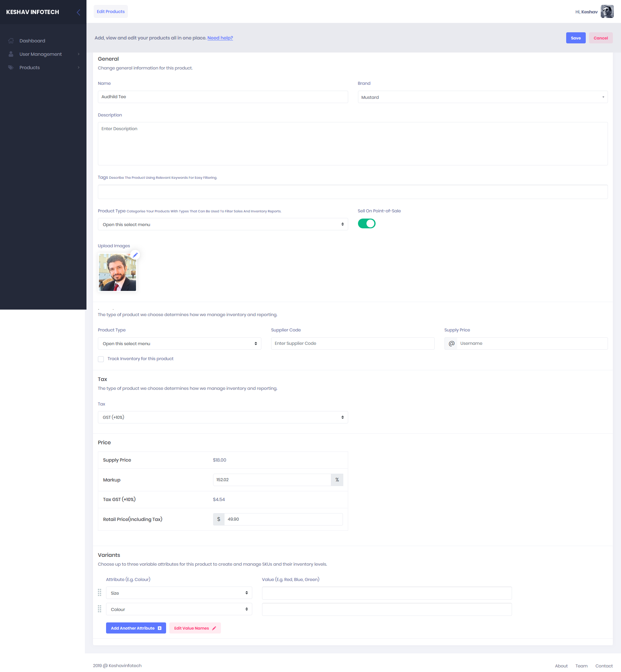Expand the User Management submenu arrow
Viewport: 621px width, 672px height.
pos(79,54)
